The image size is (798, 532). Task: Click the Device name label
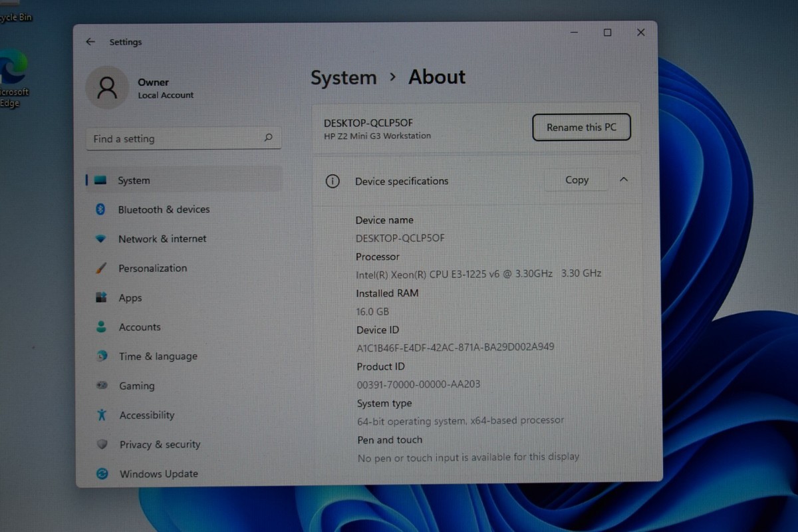[384, 220]
